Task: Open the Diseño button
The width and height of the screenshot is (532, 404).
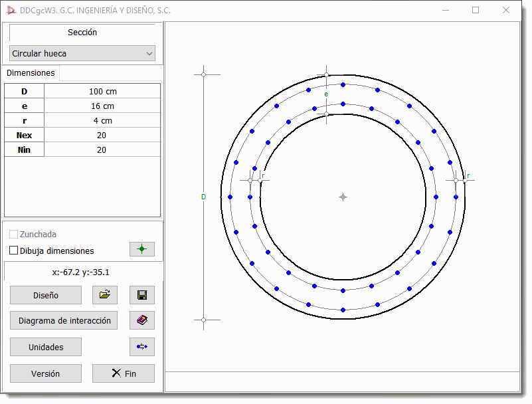Action: coord(46,295)
